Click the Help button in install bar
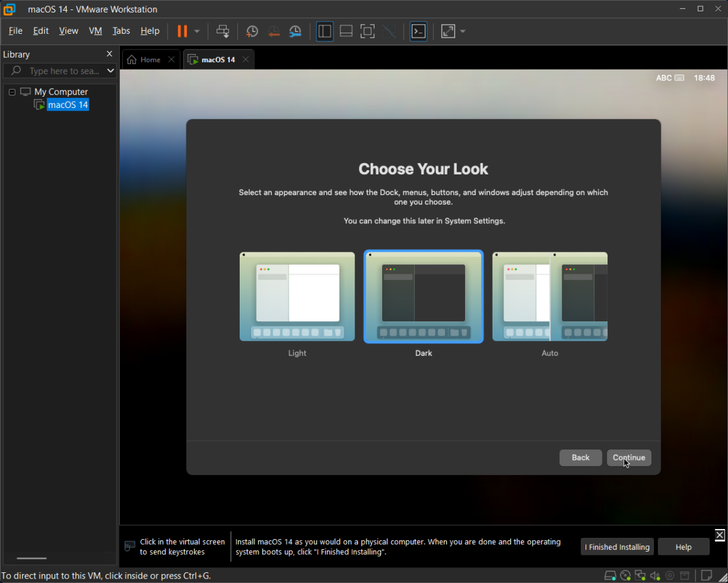 point(683,547)
